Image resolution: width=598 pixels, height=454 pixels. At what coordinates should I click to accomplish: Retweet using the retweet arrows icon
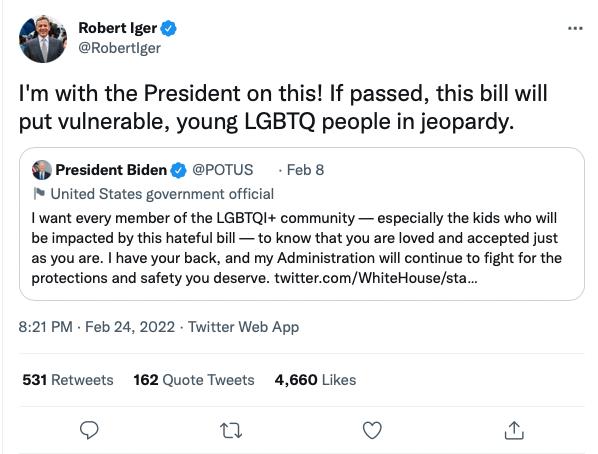tap(231, 430)
